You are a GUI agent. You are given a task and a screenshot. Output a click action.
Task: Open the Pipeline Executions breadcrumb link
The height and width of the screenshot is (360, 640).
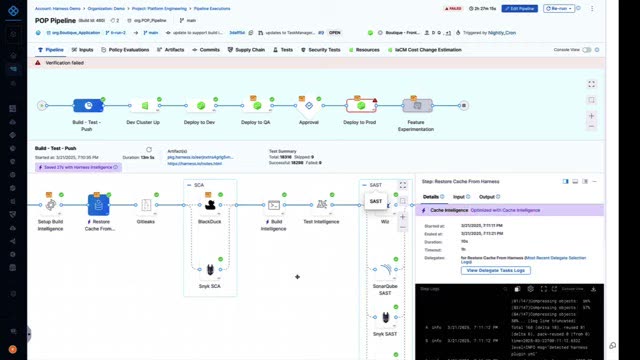pyautogui.click(x=212, y=9)
